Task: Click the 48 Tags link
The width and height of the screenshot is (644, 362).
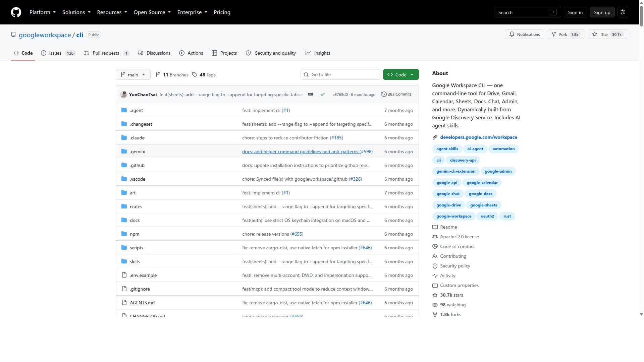Action: (204, 75)
